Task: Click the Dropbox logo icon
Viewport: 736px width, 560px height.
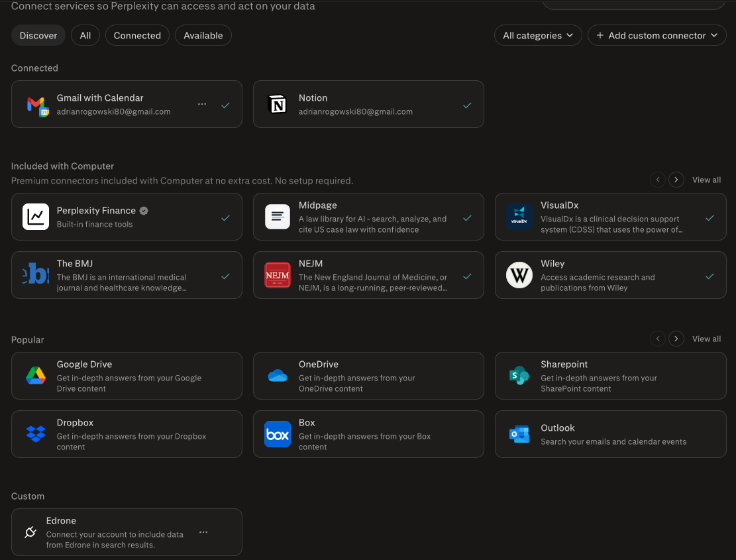Action: pyautogui.click(x=36, y=433)
